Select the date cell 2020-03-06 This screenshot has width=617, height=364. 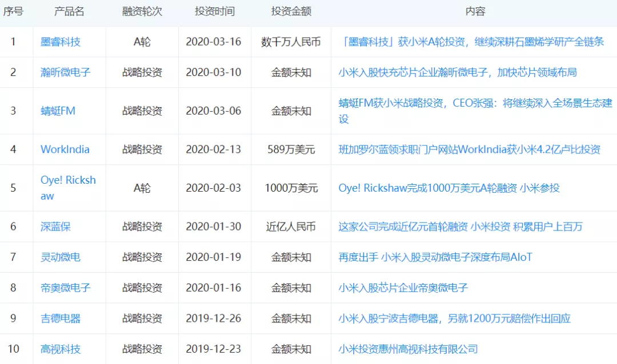coord(214,111)
